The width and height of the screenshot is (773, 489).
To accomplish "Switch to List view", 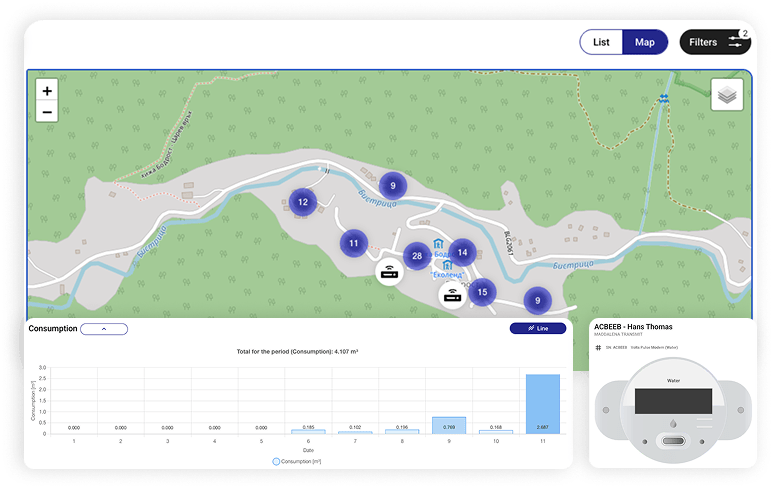I will pyautogui.click(x=601, y=42).
